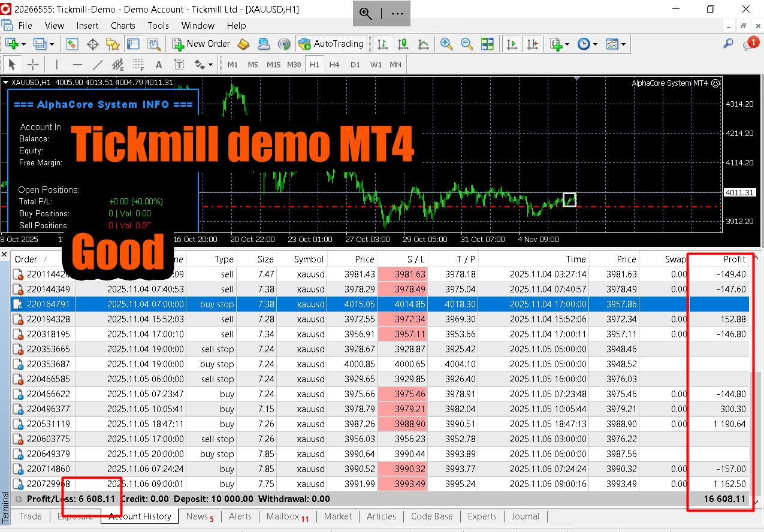Select the text tool marked A
The image size is (764, 532).
tap(159, 65)
